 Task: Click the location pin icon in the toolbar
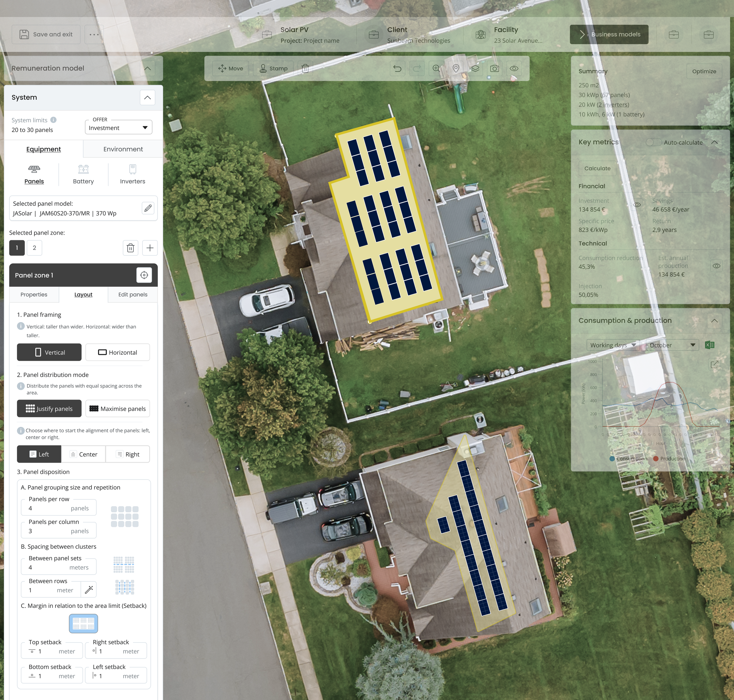(x=455, y=69)
